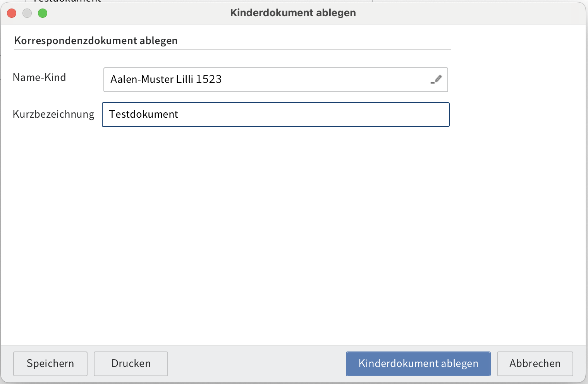
Task: Close the dialog with the red window button
Action: click(12, 13)
